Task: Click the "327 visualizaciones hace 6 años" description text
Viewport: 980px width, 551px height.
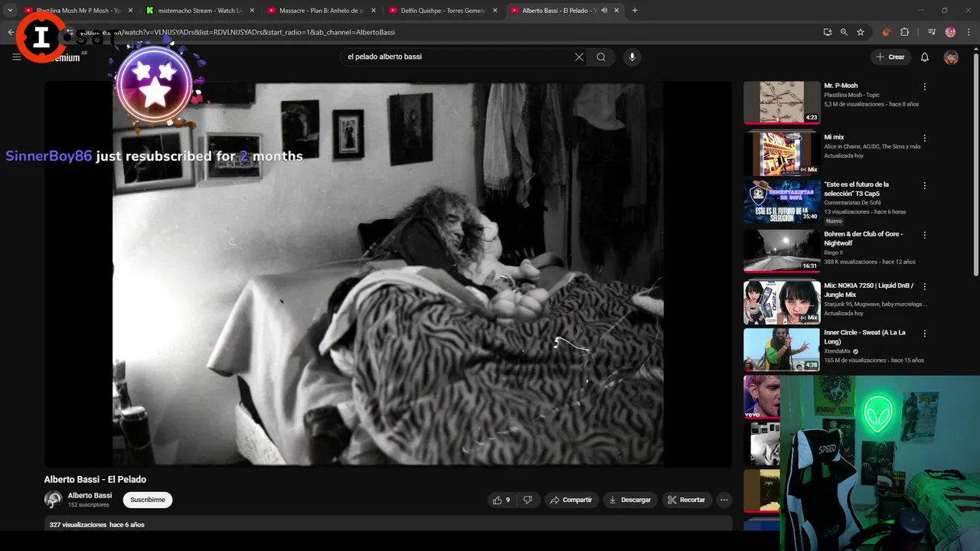Action: pos(96,524)
